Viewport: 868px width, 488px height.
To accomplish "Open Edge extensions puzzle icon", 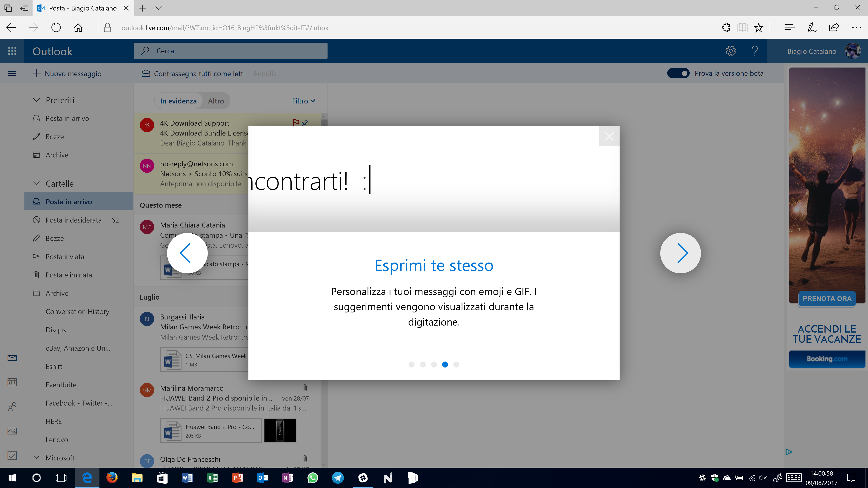I will [726, 28].
